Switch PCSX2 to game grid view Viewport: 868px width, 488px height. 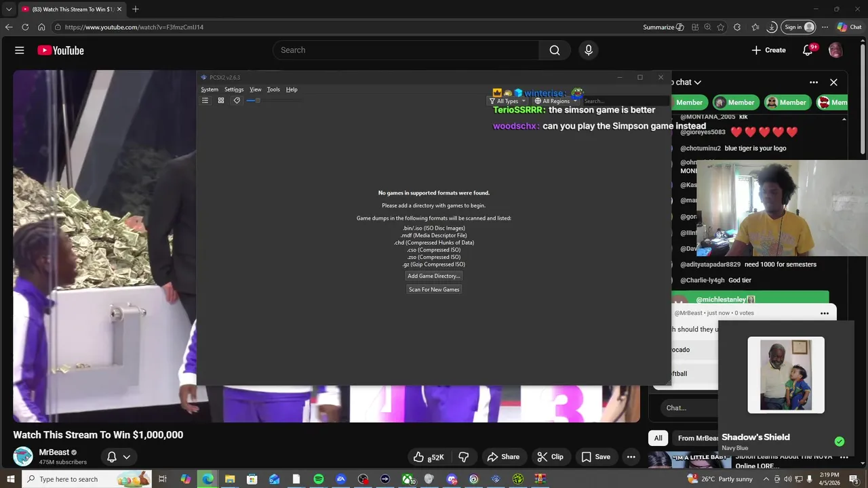220,100
